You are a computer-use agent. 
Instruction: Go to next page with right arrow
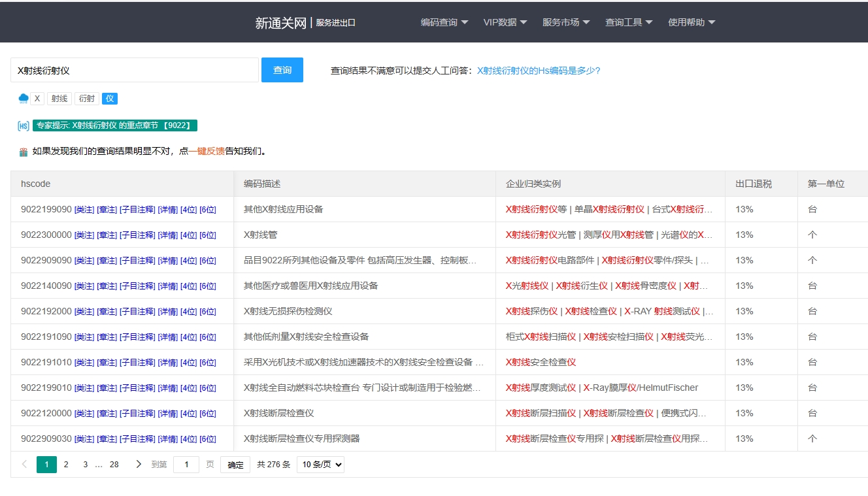tap(139, 465)
